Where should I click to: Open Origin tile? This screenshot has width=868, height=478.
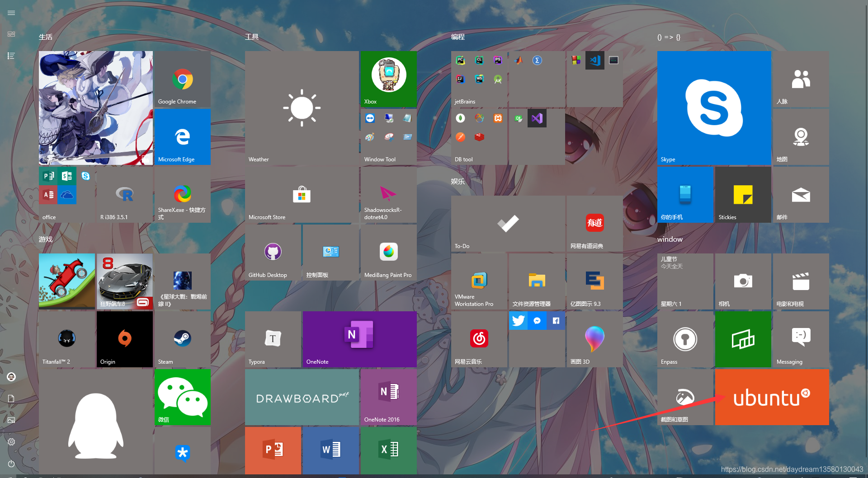tap(125, 339)
